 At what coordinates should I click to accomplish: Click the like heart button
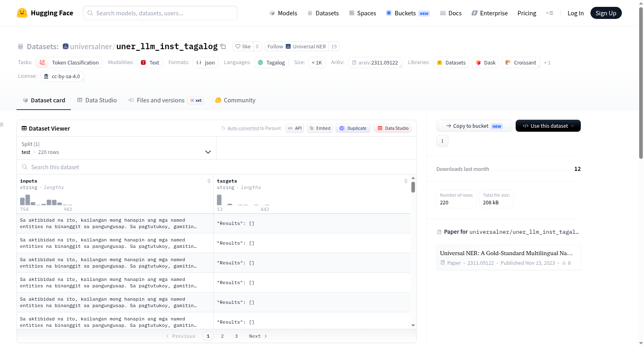[x=243, y=46]
